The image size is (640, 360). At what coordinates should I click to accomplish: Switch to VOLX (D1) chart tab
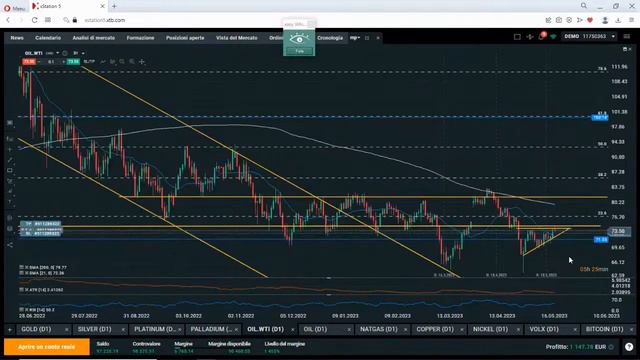coord(544,329)
